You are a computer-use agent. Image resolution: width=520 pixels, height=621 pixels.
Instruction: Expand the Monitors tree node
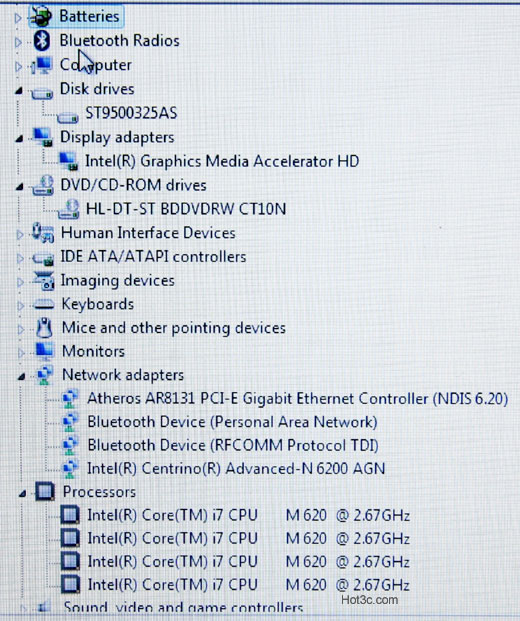click(21, 352)
